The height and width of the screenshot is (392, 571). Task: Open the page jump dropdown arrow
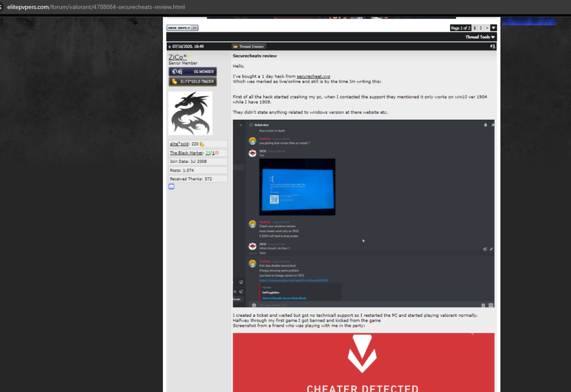tap(493, 28)
